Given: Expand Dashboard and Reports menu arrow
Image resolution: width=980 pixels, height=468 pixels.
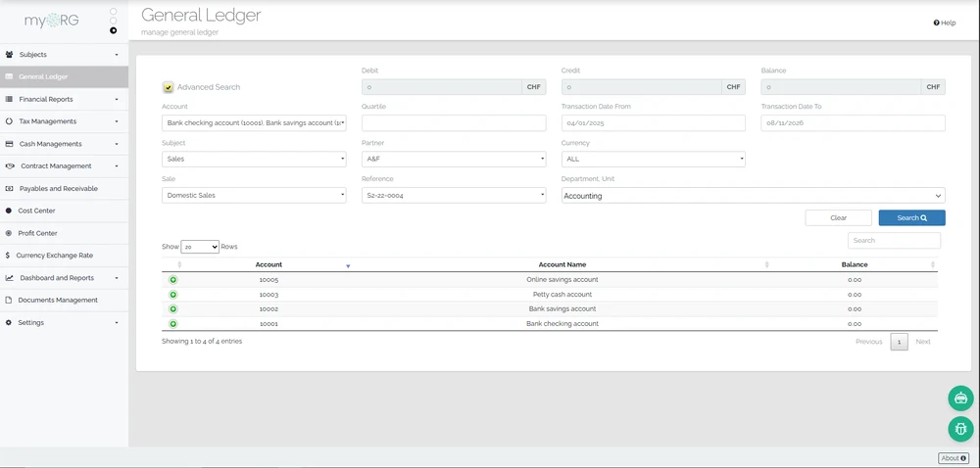Looking at the screenshot, I should tap(117, 278).
